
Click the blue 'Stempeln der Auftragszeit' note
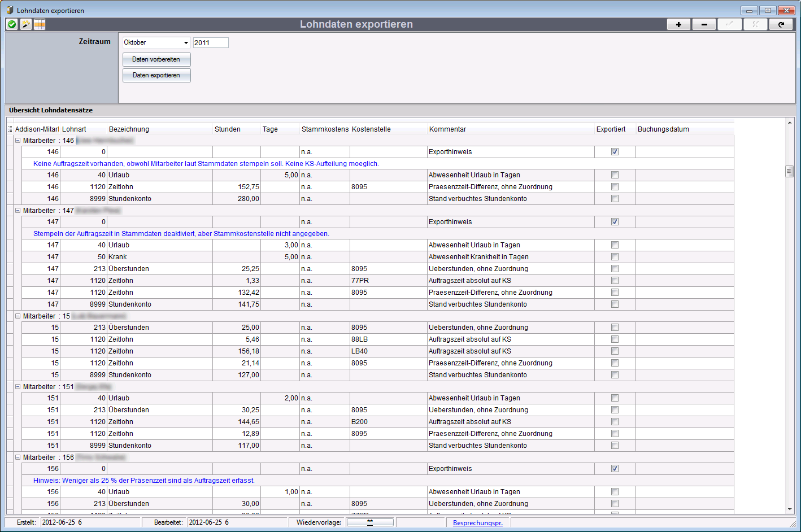coord(181,234)
